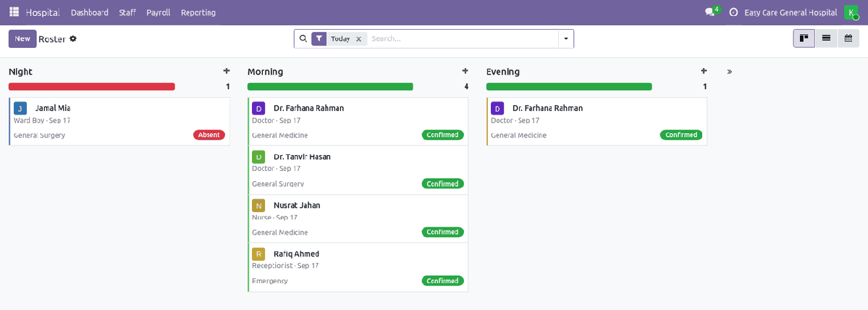Click the filter funnel icon

coord(319,39)
